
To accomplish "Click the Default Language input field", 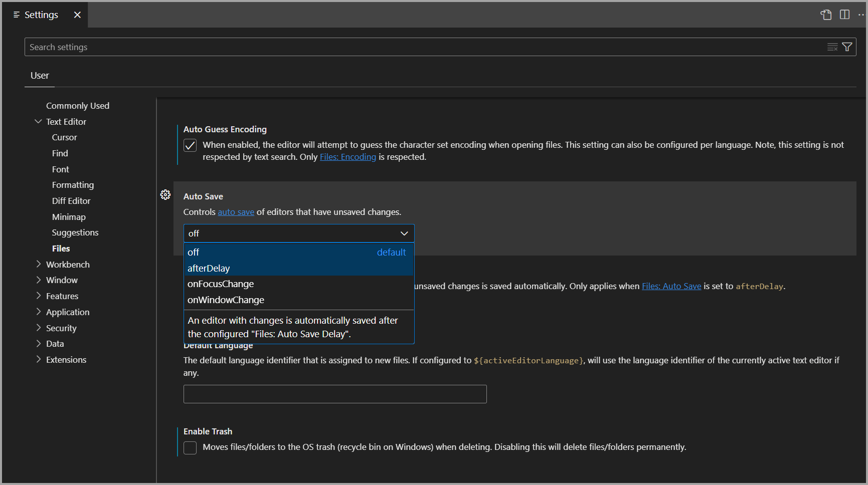I will [x=334, y=394].
